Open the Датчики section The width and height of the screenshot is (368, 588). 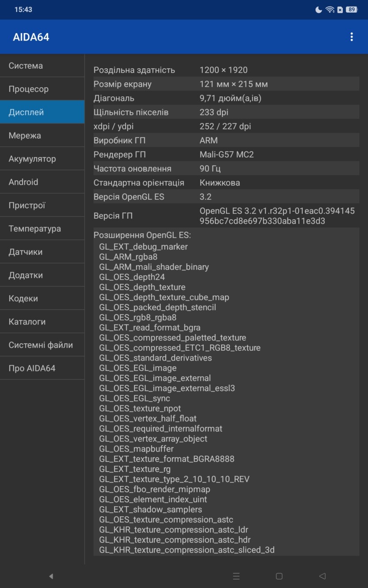(42, 252)
